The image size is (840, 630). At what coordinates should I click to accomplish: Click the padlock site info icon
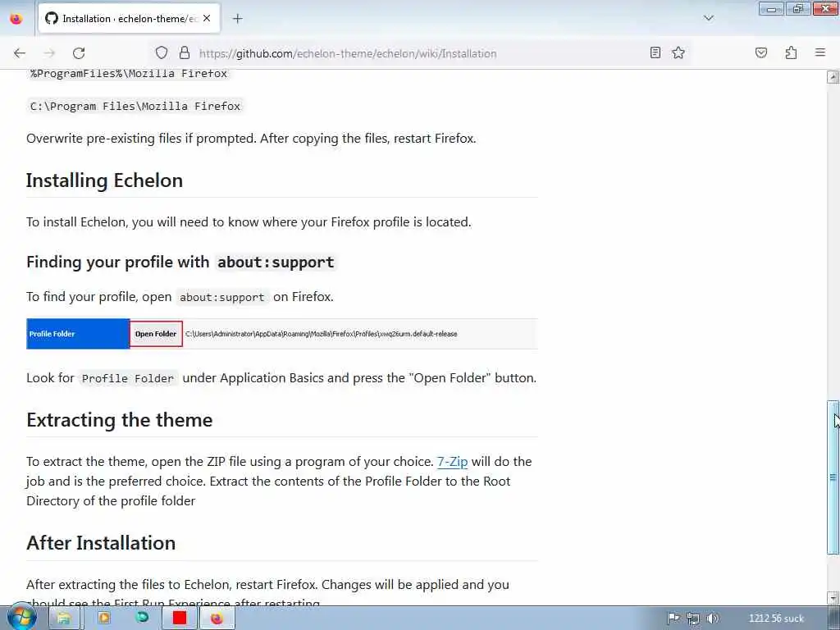click(185, 53)
